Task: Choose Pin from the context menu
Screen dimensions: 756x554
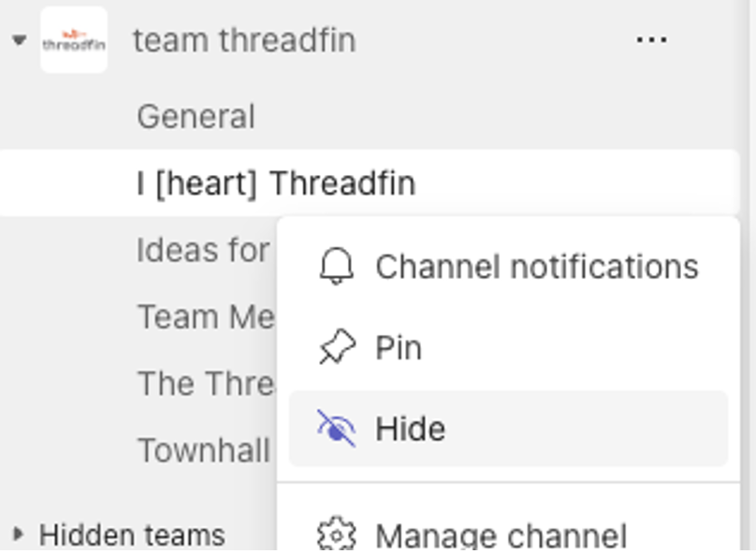Action: (x=508, y=347)
